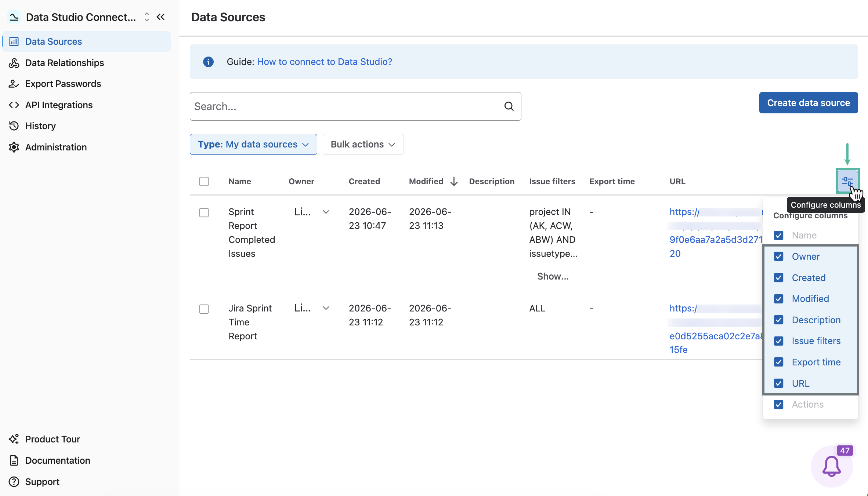
Task: Click the Administration gear icon
Action: click(14, 147)
